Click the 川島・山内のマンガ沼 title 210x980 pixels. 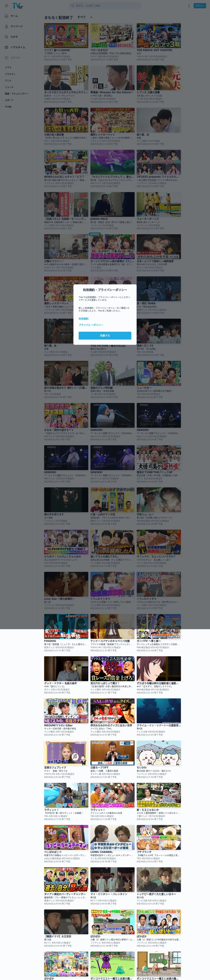tap(103, 514)
